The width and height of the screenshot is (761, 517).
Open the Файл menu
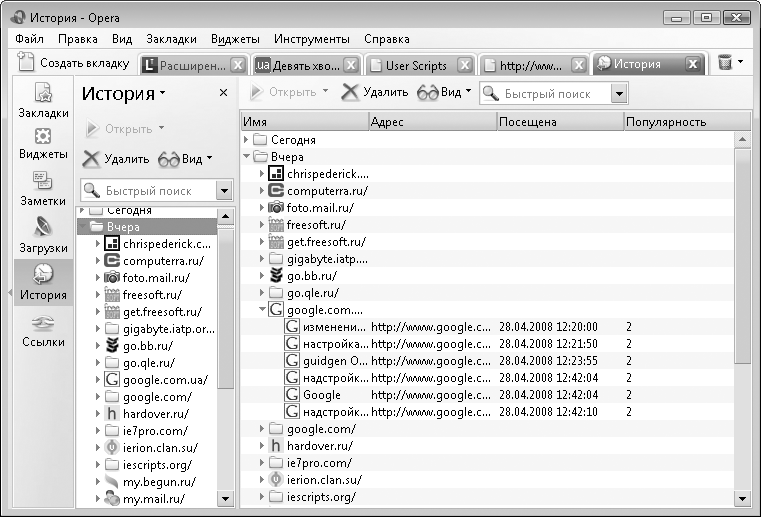pyautogui.click(x=29, y=39)
